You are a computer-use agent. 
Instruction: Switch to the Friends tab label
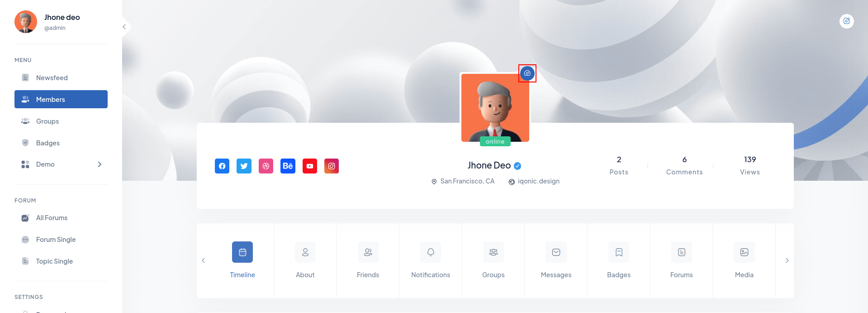click(368, 275)
